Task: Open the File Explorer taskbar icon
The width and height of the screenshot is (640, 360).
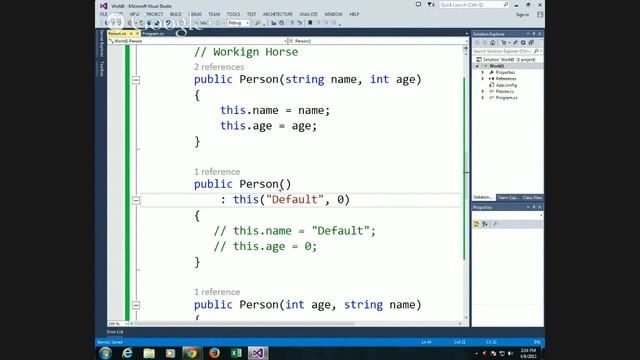Action: pos(149,353)
